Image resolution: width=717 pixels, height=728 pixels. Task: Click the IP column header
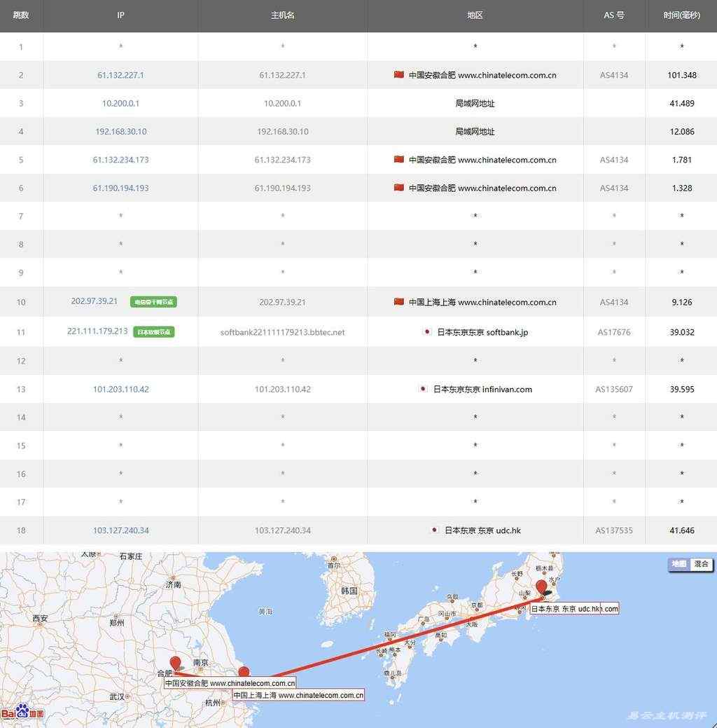pos(120,15)
